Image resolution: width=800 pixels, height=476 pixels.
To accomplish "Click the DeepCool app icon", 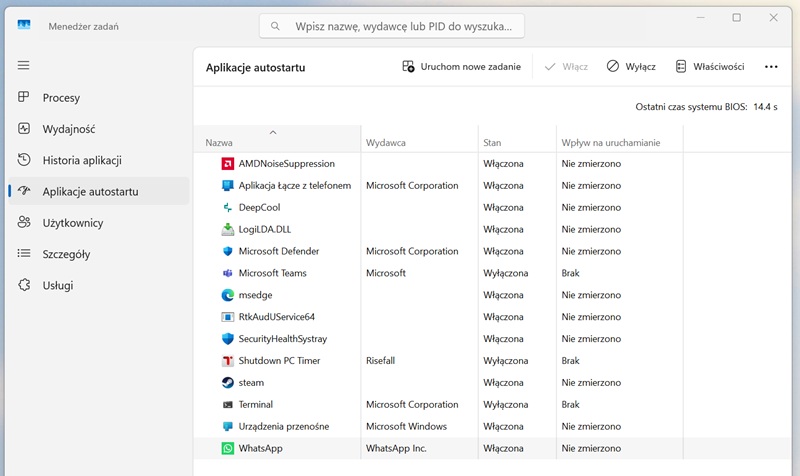I will click(228, 207).
